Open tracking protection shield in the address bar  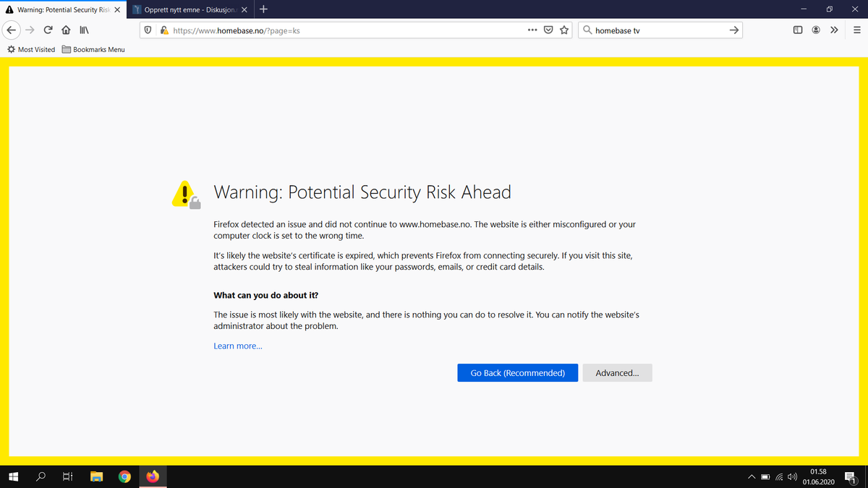tap(148, 30)
